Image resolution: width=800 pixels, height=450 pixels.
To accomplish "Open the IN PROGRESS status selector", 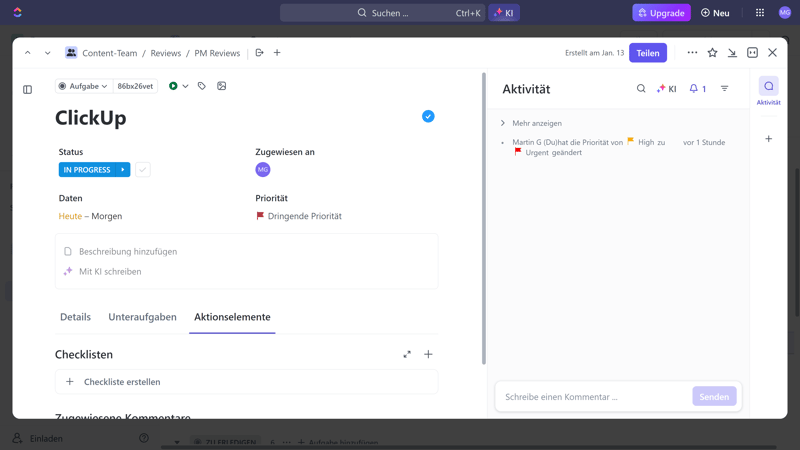I will [x=87, y=169].
